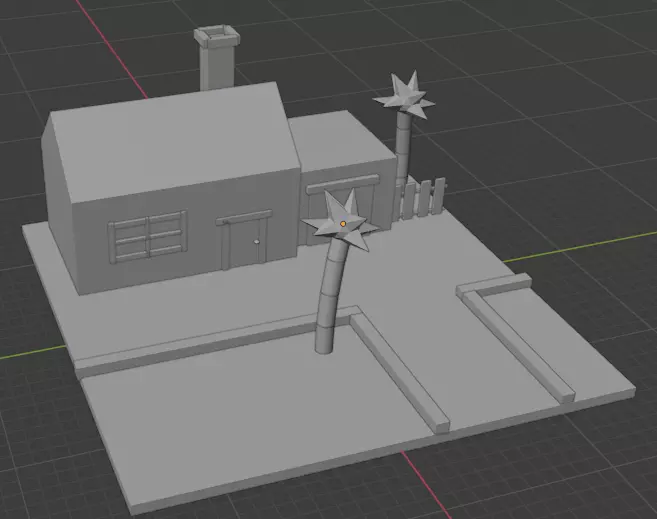The width and height of the screenshot is (657, 519).
Task: Select the curved trunk of the front palm
Action: [330, 297]
